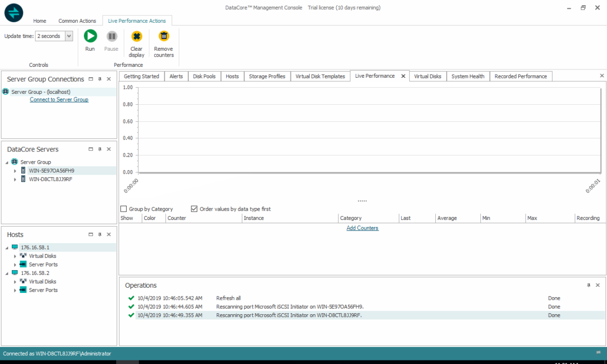
Task: Uncheck Order values by data type first
Action: coord(194,209)
